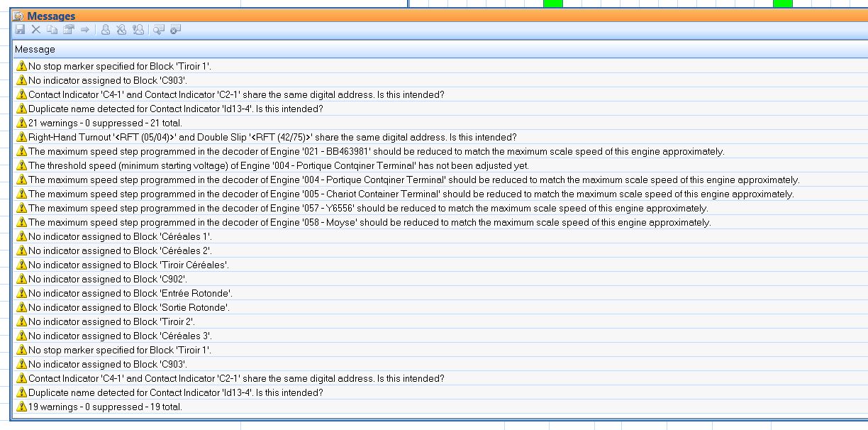Open properties icon in Messages toolbar
This screenshot has width=868, height=430.
click(x=68, y=30)
